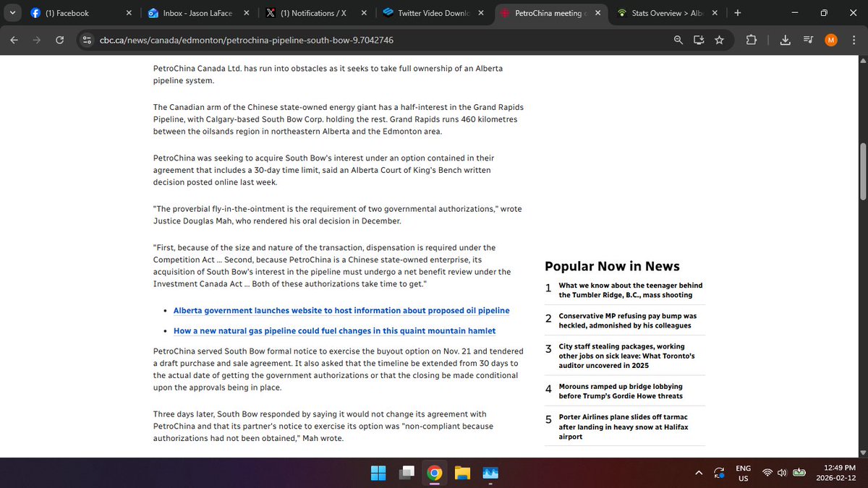Open Morouns bridge lobbying story
This screenshot has width=868, height=488.
tap(621, 391)
